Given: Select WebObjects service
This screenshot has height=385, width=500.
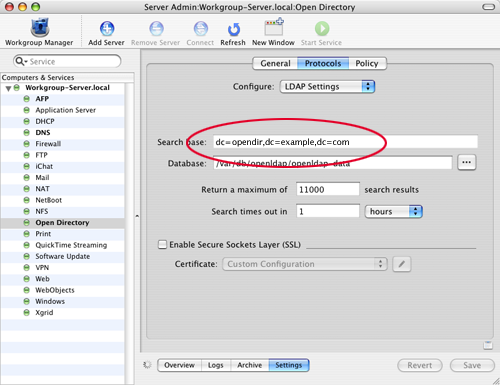Looking at the screenshot, I should 55,290.
